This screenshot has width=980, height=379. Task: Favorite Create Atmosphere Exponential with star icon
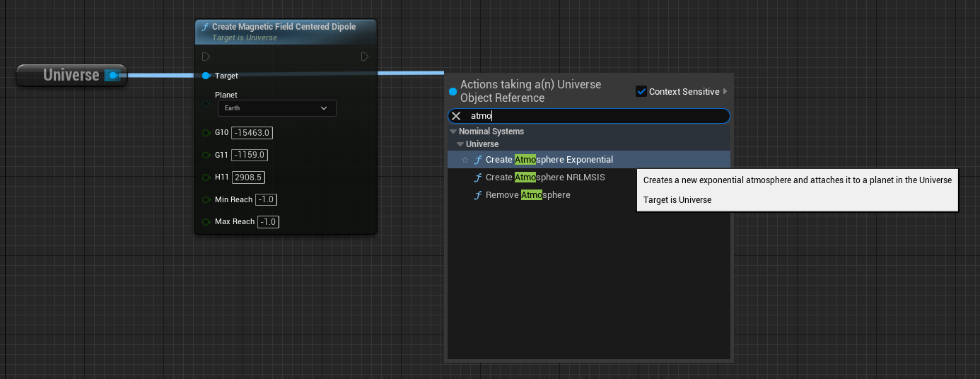(465, 160)
